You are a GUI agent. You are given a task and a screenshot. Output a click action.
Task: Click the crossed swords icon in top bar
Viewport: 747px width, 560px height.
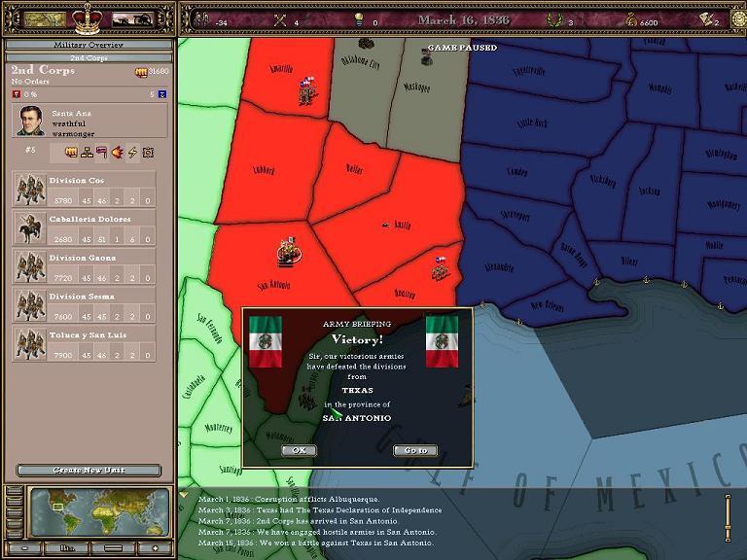click(x=281, y=20)
